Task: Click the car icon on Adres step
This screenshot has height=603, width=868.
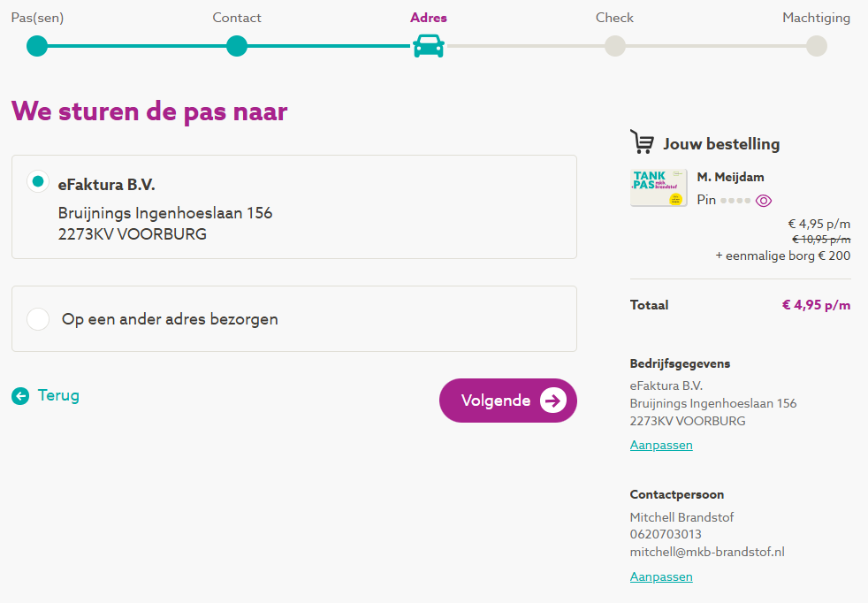Action: (x=429, y=46)
